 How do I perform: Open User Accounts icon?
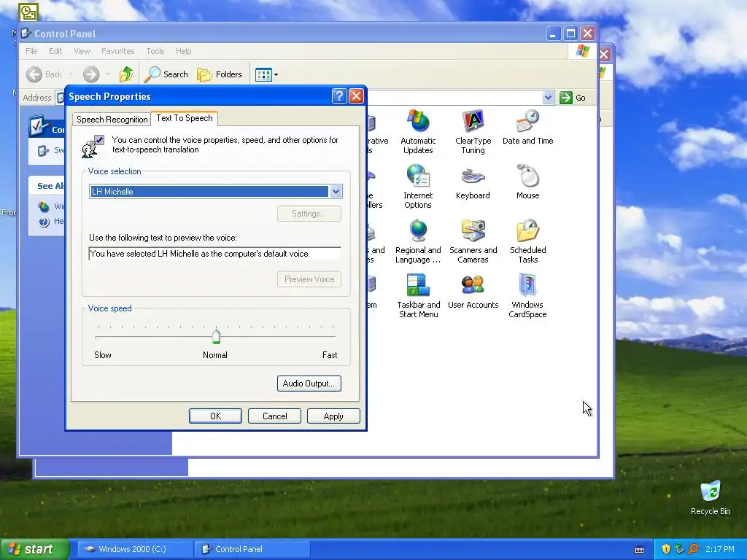point(473,292)
